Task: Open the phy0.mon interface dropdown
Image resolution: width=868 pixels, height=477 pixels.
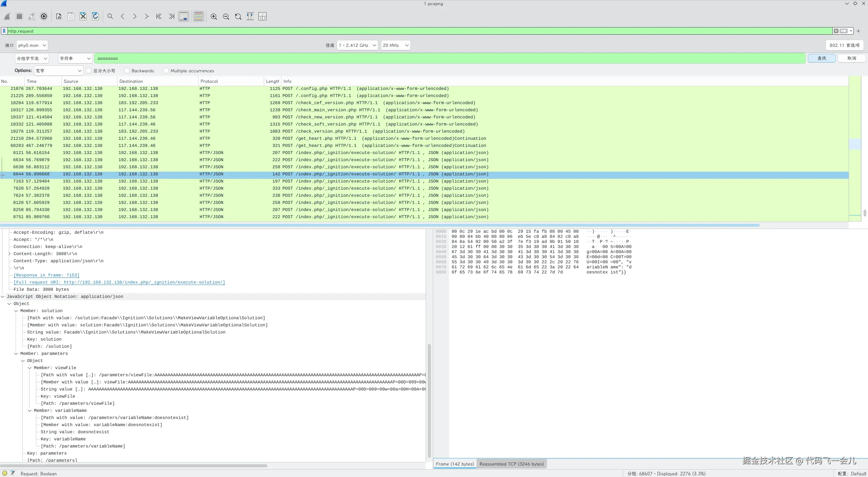Action: (32, 45)
